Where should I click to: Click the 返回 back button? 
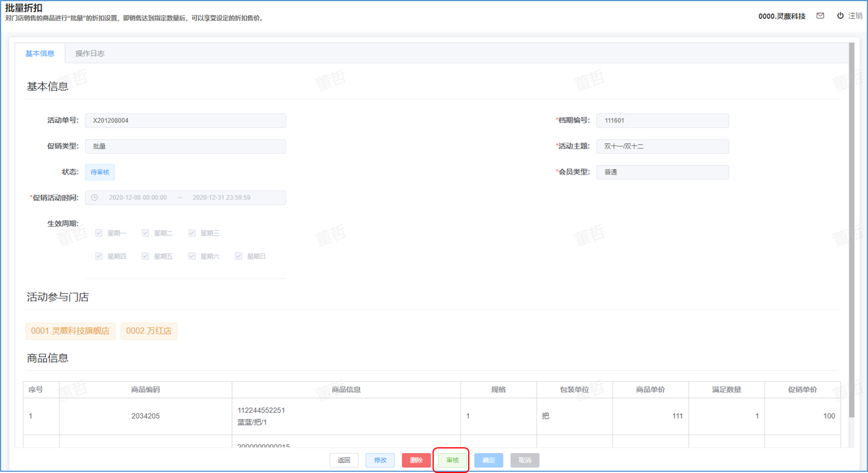344,460
